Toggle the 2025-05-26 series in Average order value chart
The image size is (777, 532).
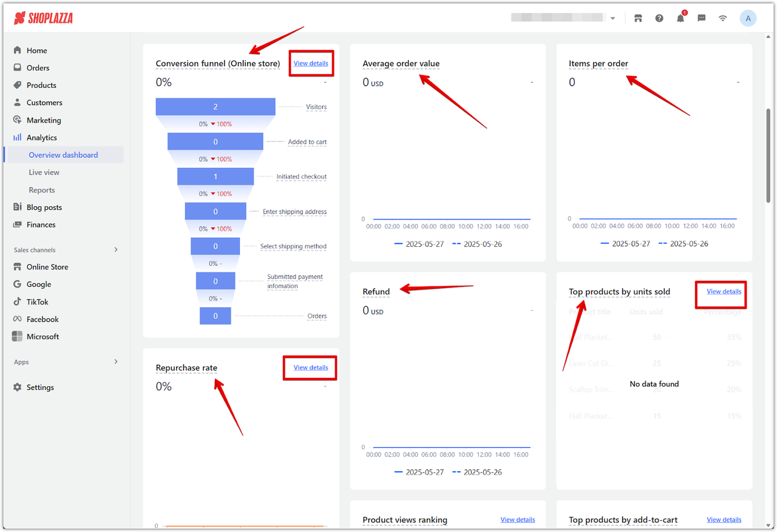coord(484,244)
